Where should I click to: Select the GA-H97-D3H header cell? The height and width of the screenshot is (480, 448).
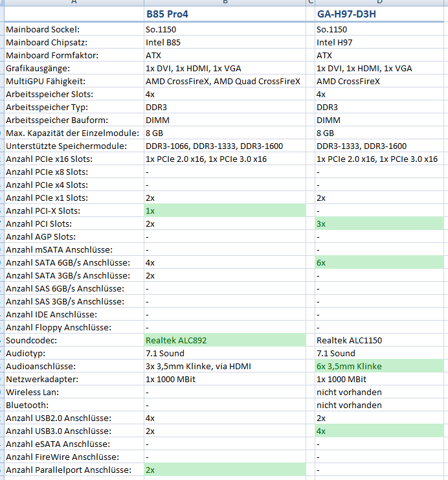click(x=379, y=14)
